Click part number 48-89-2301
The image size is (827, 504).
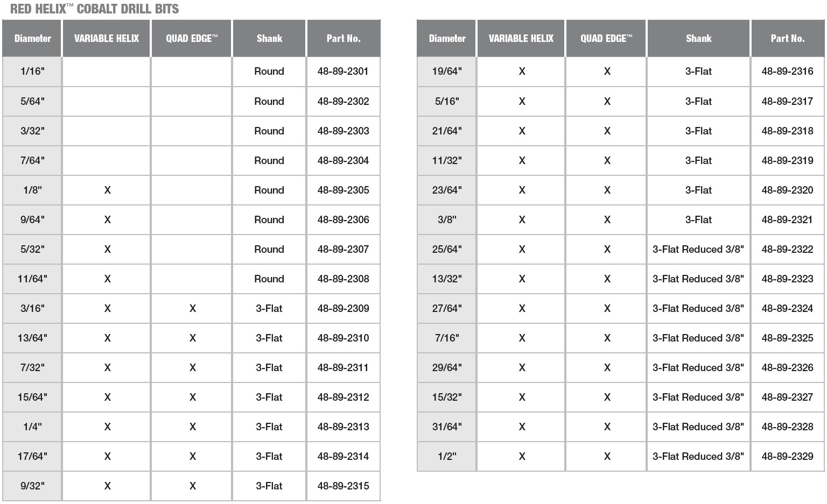[343, 72]
